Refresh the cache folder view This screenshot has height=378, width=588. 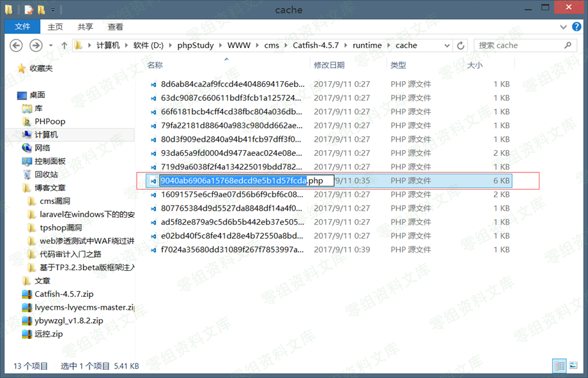[461, 45]
